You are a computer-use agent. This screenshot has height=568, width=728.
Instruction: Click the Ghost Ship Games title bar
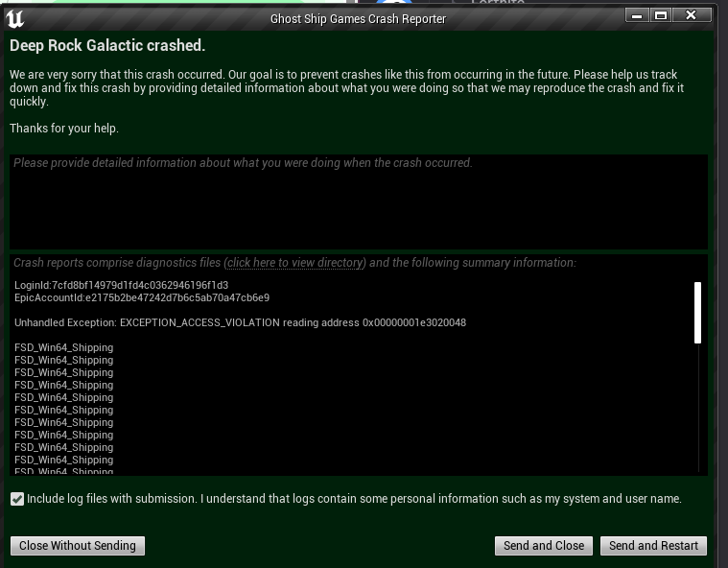tap(358, 18)
